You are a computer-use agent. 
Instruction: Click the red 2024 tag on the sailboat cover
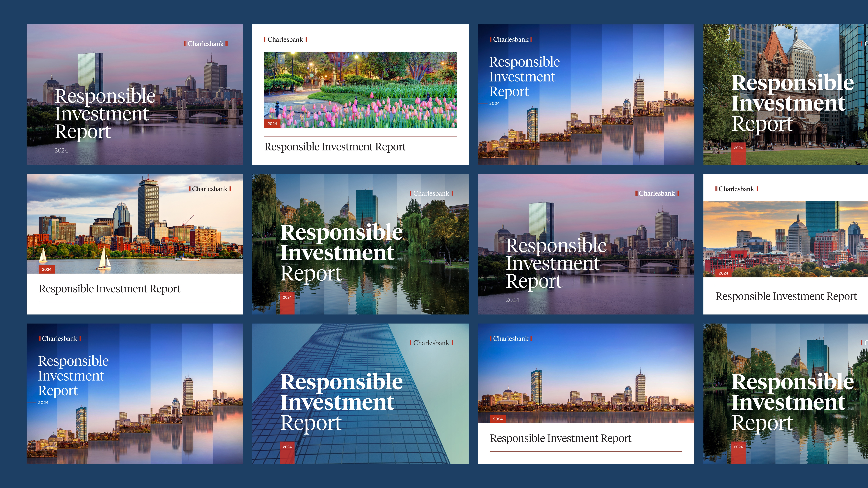coord(47,269)
